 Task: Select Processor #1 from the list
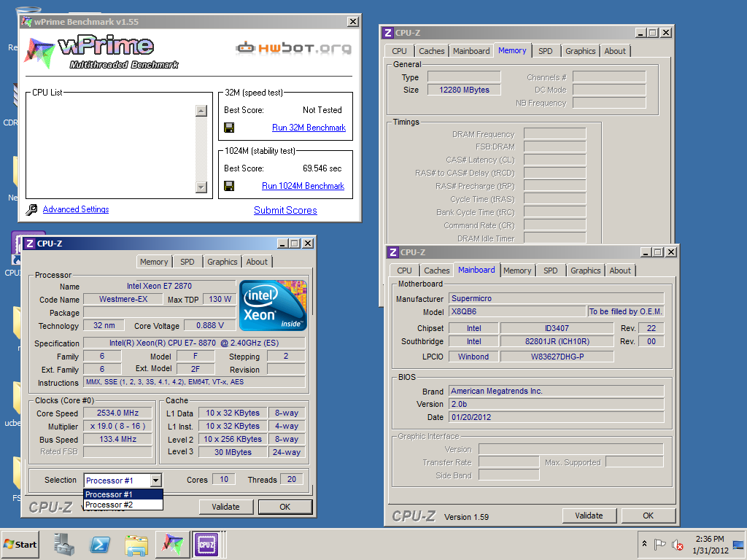[123, 494]
